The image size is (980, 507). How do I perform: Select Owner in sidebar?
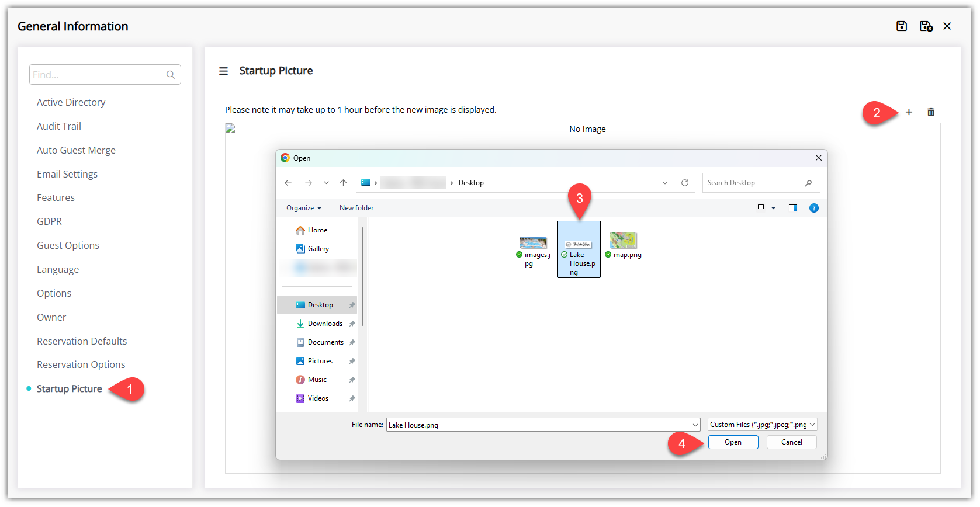coord(51,317)
